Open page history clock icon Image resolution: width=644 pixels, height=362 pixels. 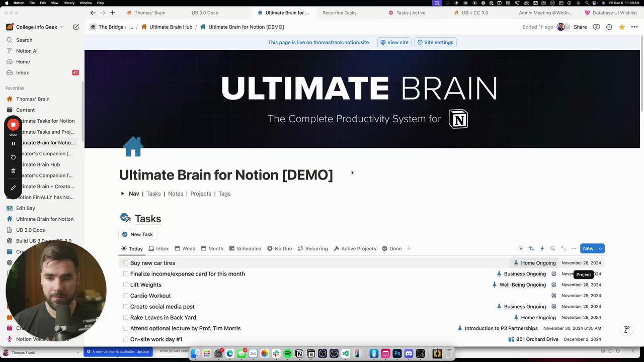tap(609, 27)
